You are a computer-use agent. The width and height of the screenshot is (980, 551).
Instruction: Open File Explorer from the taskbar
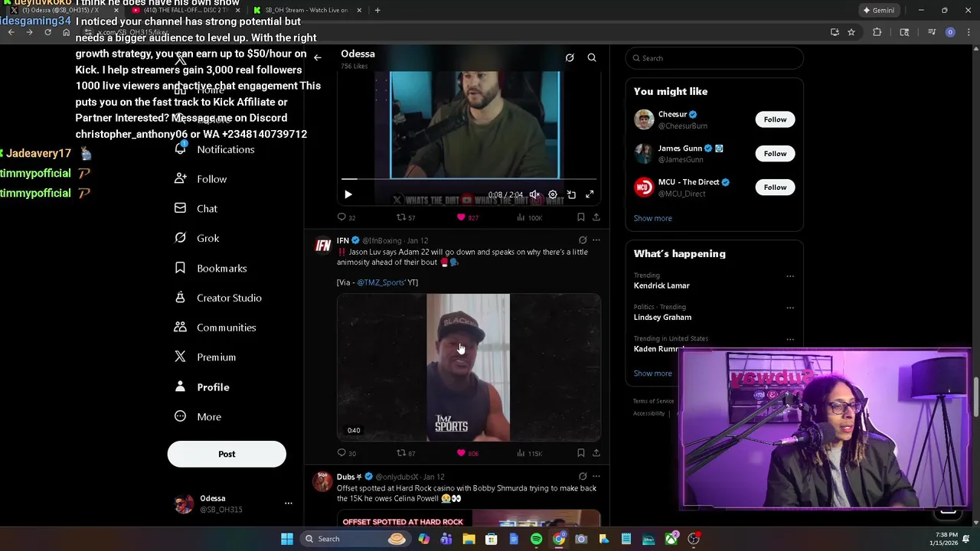[x=469, y=539]
